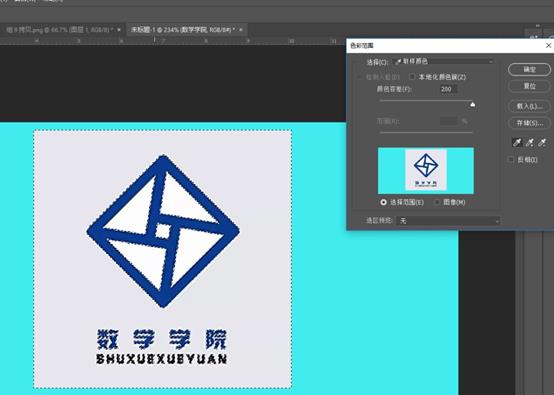This screenshot has width=554, height=395.
Task: Click the 数学学院 text on canvas
Action: tap(161, 339)
